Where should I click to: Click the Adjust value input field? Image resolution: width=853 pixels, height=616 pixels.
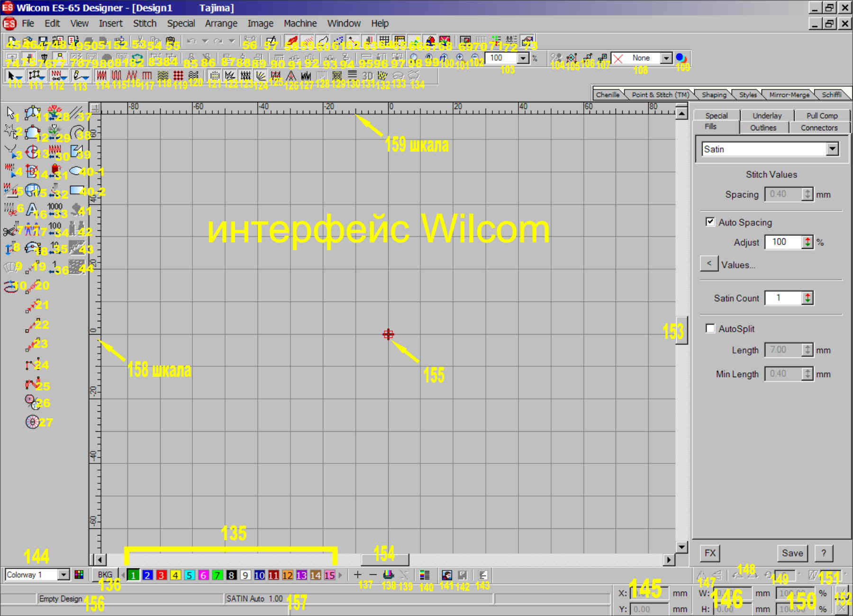click(x=784, y=242)
